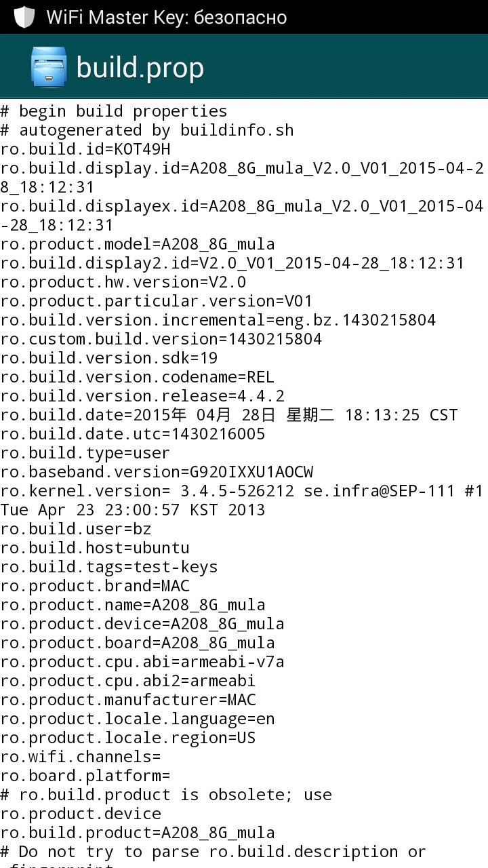Screen dimensions: 488x868
Task: Tap the ro.build.type=user line
Action: (85, 452)
